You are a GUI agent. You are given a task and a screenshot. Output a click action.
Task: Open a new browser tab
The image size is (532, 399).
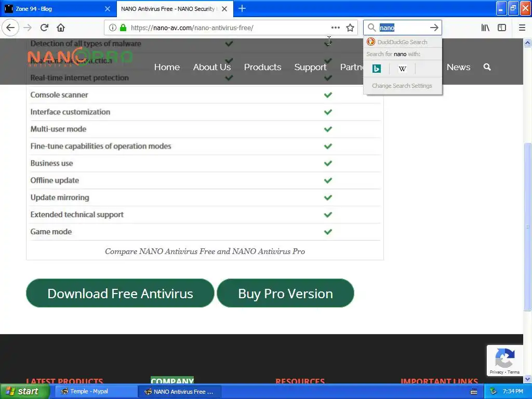pyautogui.click(x=242, y=8)
